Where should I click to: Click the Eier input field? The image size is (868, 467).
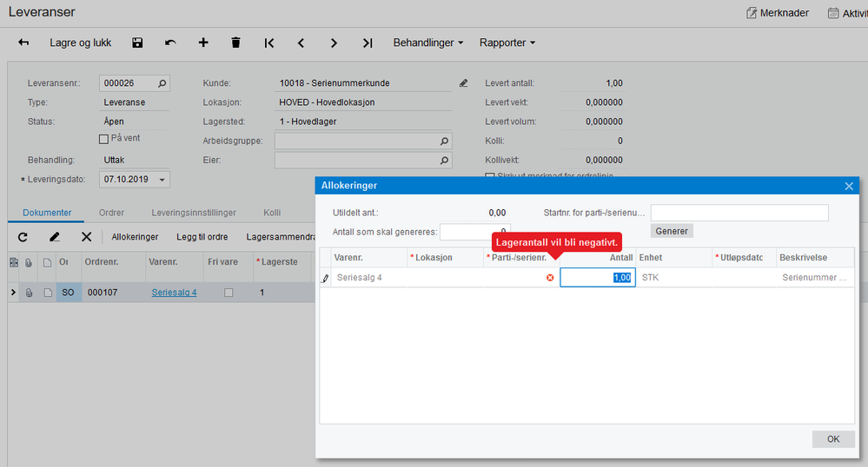pyautogui.click(x=363, y=161)
